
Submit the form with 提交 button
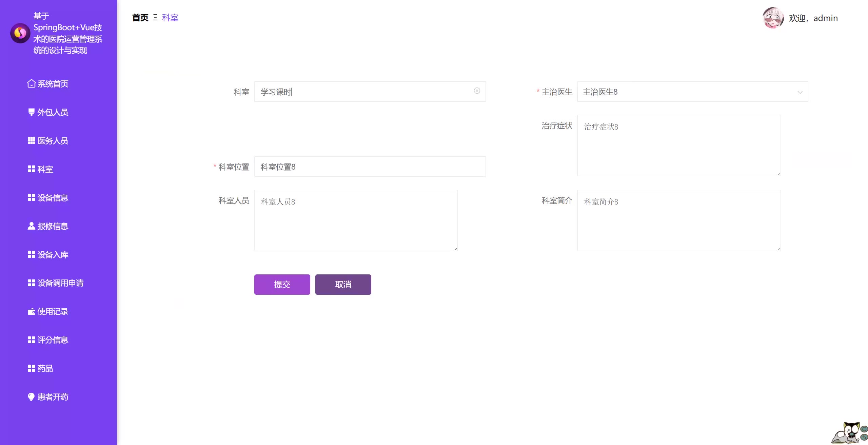282,285
